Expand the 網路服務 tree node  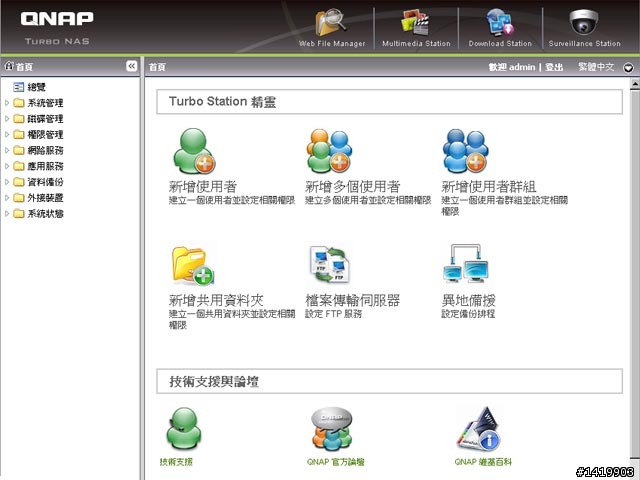7,150
